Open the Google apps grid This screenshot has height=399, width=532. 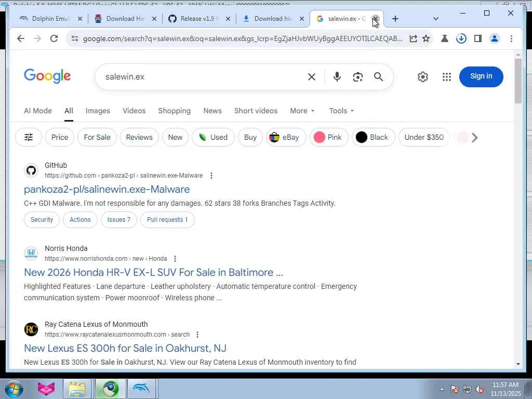(x=447, y=77)
